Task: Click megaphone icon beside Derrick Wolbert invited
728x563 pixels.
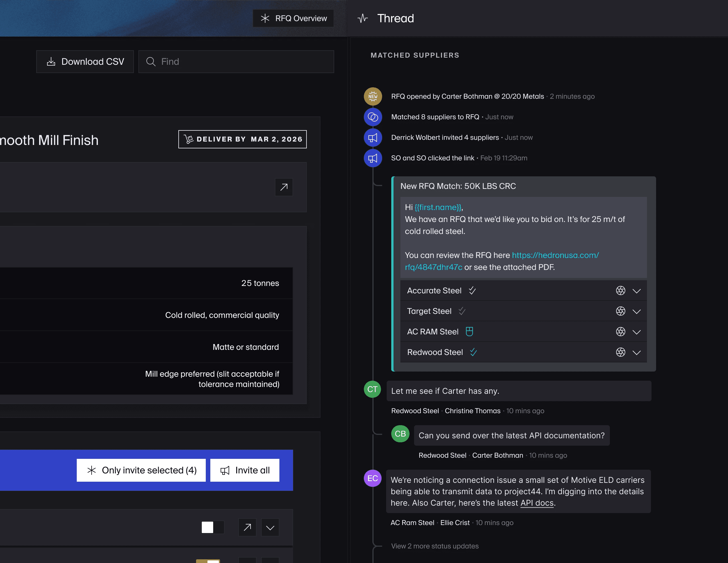Action: pos(373,138)
